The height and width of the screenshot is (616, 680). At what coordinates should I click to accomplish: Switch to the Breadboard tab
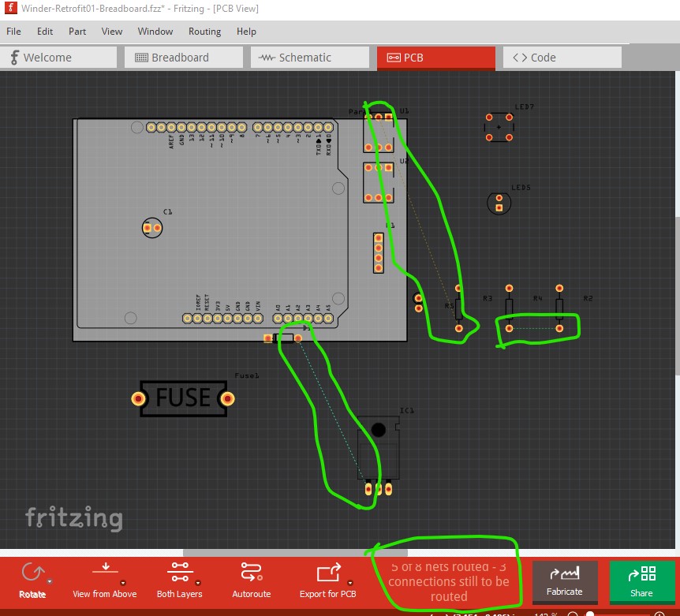click(x=184, y=58)
